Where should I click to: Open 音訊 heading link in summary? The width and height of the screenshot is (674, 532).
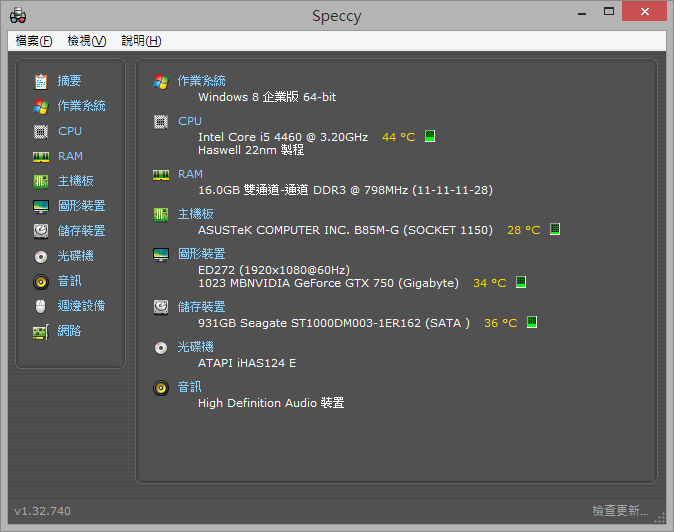click(x=189, y=387)
